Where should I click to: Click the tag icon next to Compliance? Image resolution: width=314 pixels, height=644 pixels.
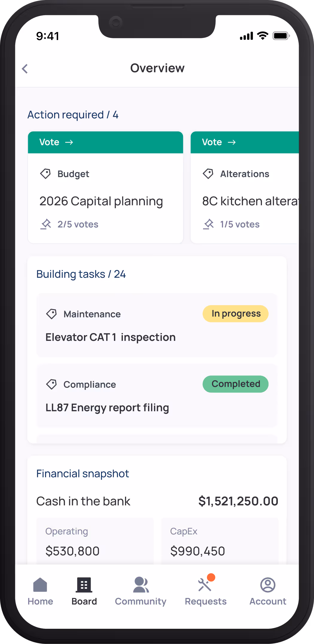(x=51, y=384)
